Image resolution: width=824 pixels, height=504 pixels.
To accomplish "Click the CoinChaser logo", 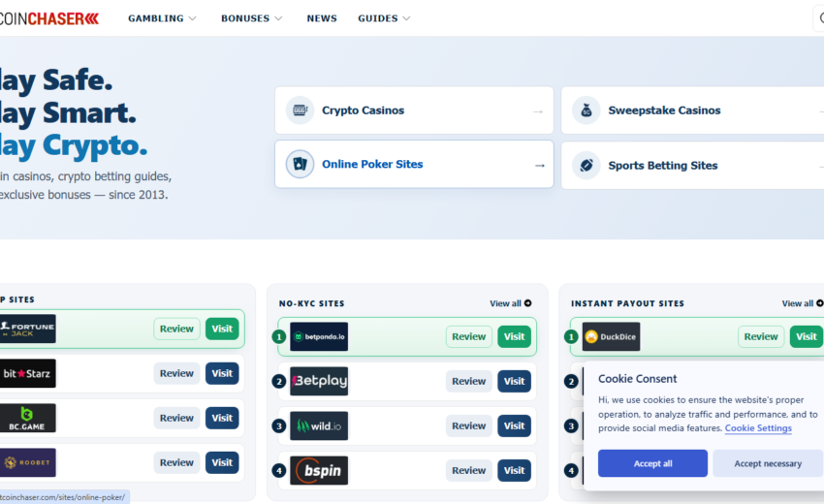I will click(49, 19).
